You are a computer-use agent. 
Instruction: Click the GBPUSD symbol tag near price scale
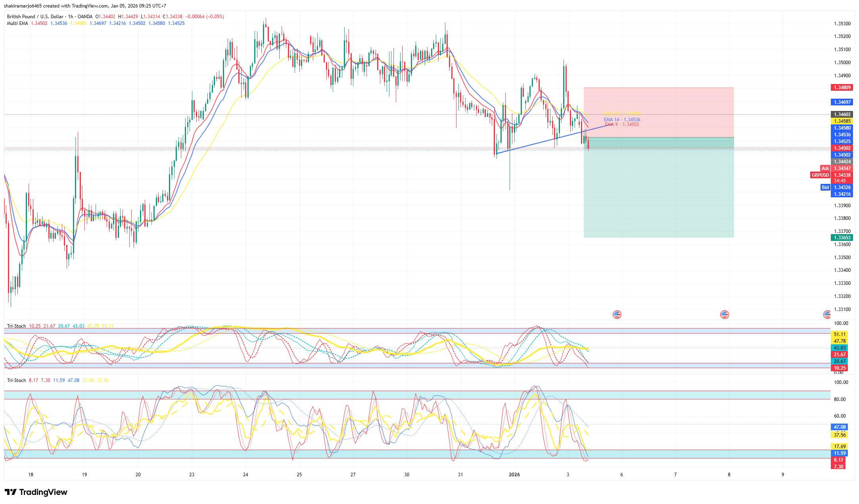pos(820,175)
